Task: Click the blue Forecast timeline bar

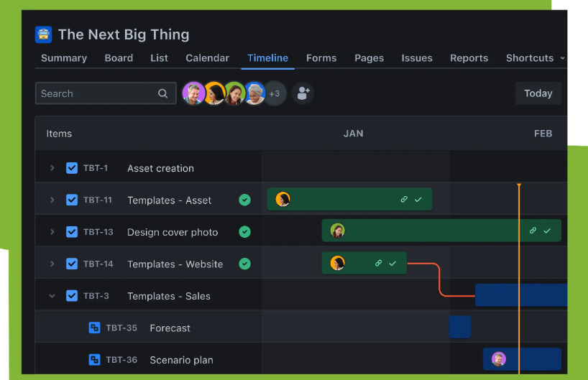Action: (460, 328)
